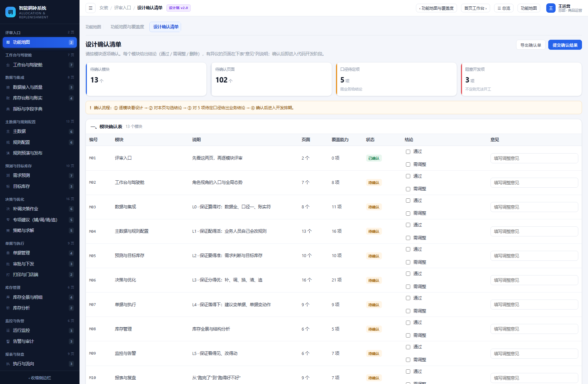Screen dimensions: 588x384
Task: Click the icon beside 指标与字段字典 in sidebar
Action: [x=8, y=109]
